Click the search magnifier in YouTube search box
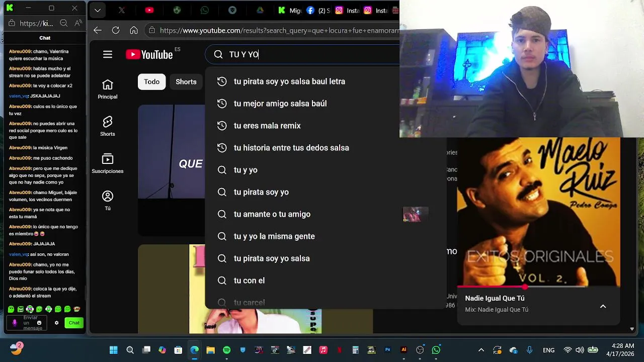 pyautogui.click(x=218, y=54)
